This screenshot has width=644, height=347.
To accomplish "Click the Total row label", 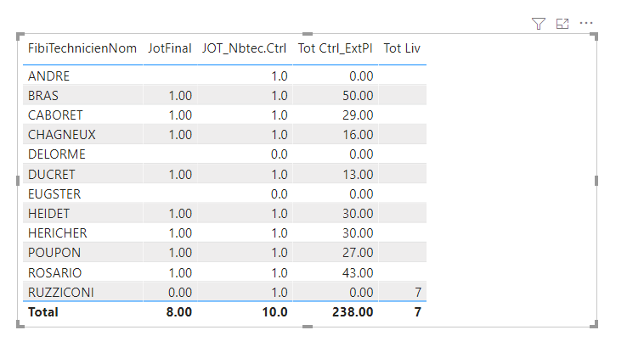I will pyautogui.click(x=43, y=312).
